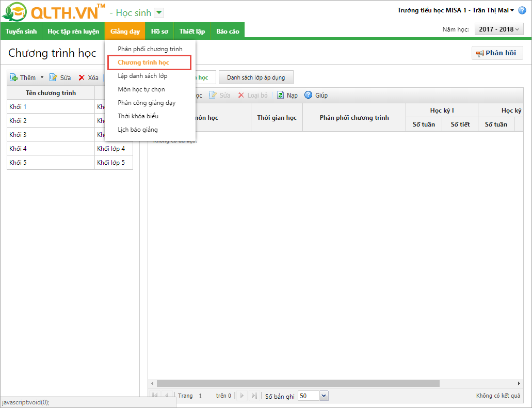This screenshot has width=532, height=408.
Task: Open the Số bản ghi 50 combo box
Action: pos(313,396)
